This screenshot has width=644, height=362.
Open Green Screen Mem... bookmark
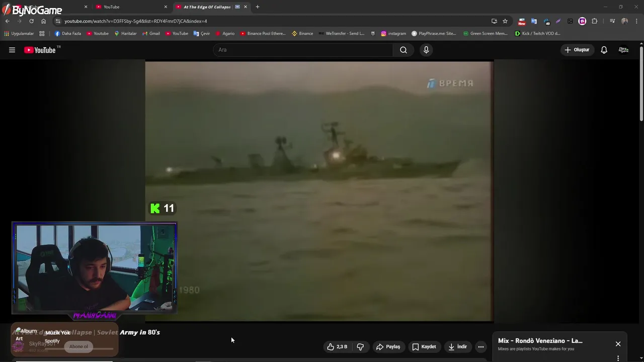pos(486,34)
